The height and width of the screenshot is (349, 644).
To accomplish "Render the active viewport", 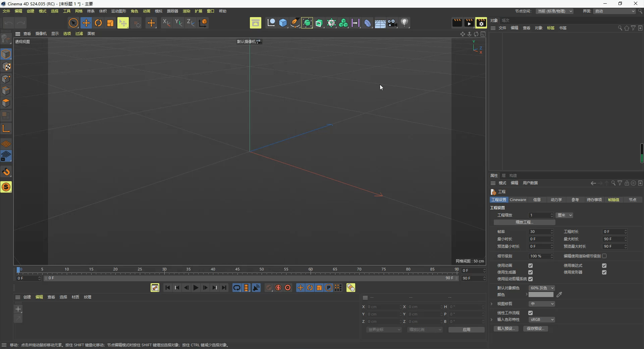I will (457, 22).
